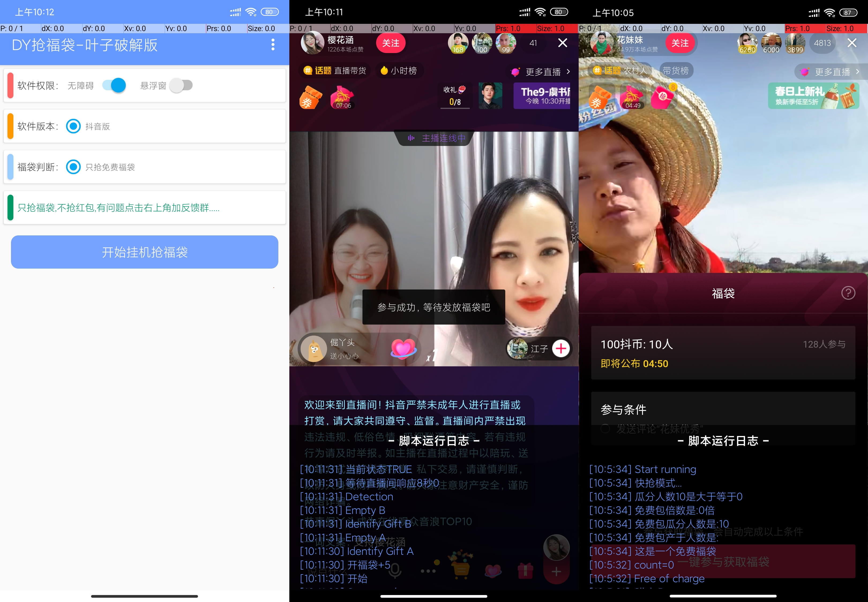Open the pink red-packet icon with badge 8

(x=664, y=97)
